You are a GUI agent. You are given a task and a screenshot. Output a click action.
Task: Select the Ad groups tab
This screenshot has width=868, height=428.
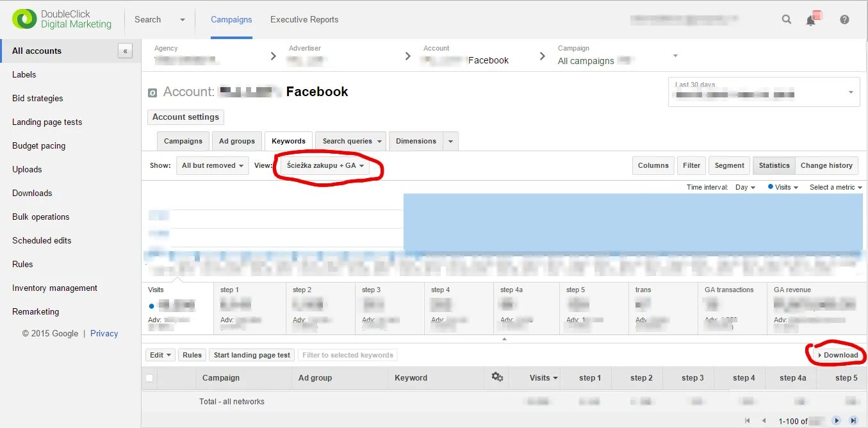237,142
